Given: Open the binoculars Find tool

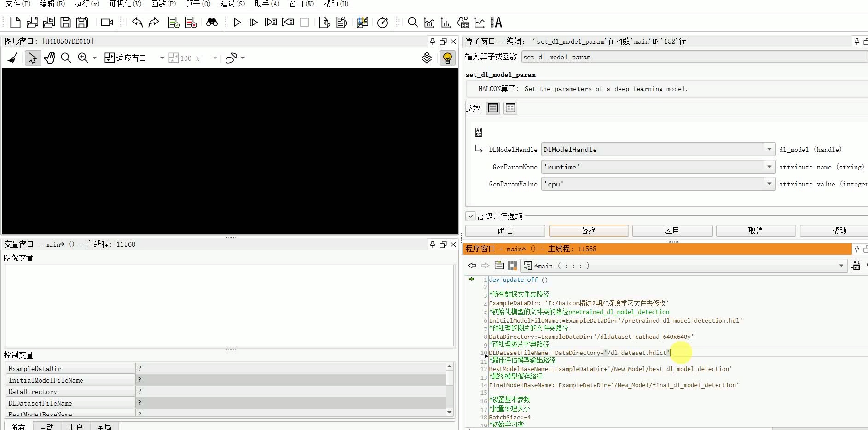Looking at the screenshot, I should (212, 22).
